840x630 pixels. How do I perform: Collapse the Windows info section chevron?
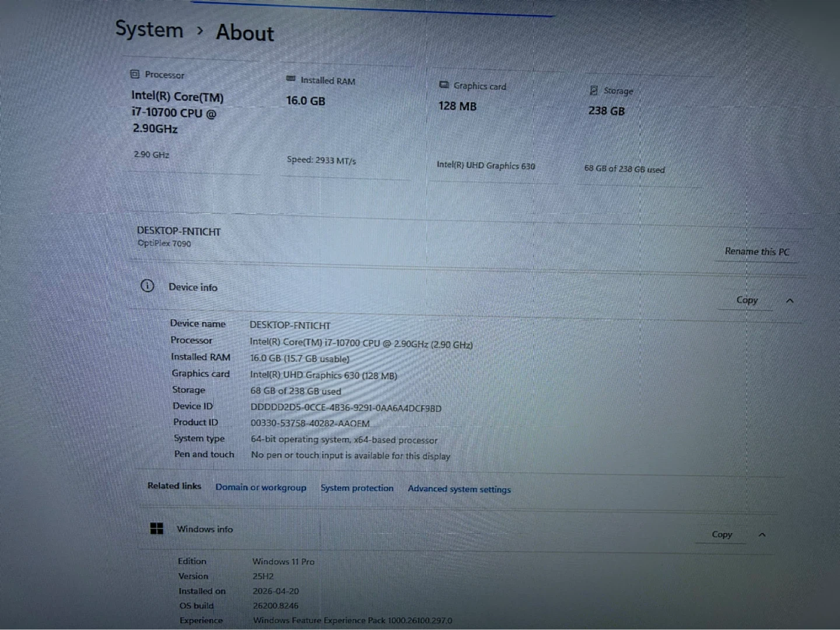[x=762, y=535]
